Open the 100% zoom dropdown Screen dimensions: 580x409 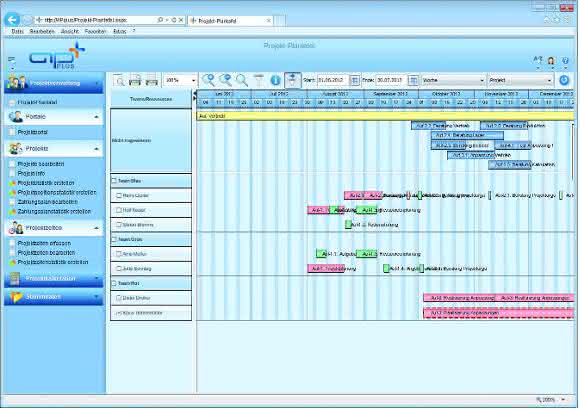pyautogui.click(x=193, y=80)
